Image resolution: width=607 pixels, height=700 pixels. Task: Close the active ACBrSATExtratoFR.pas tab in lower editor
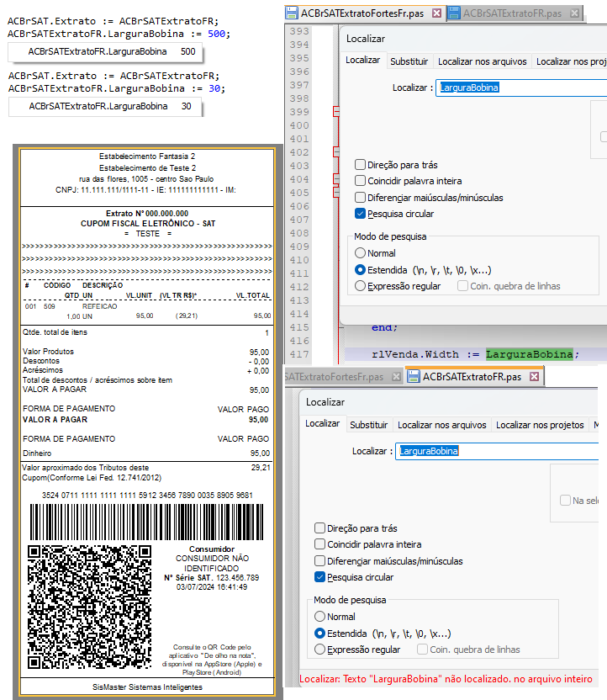[535, 377]
